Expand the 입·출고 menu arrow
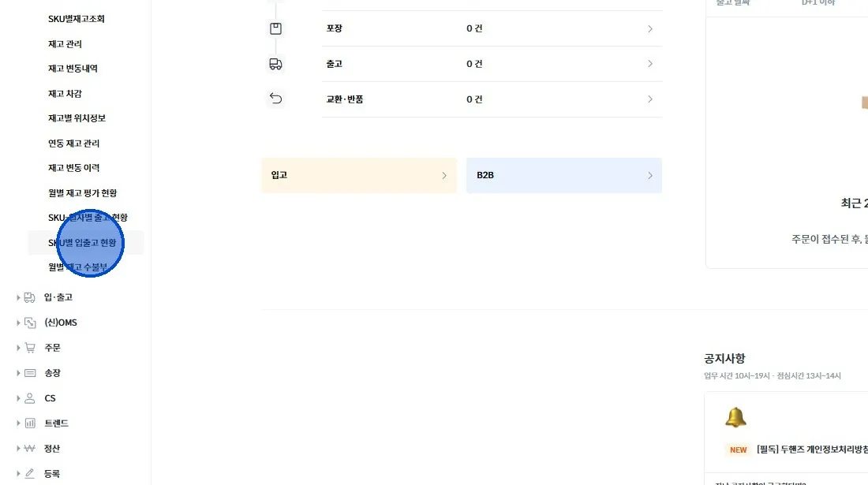 (18, 297)
